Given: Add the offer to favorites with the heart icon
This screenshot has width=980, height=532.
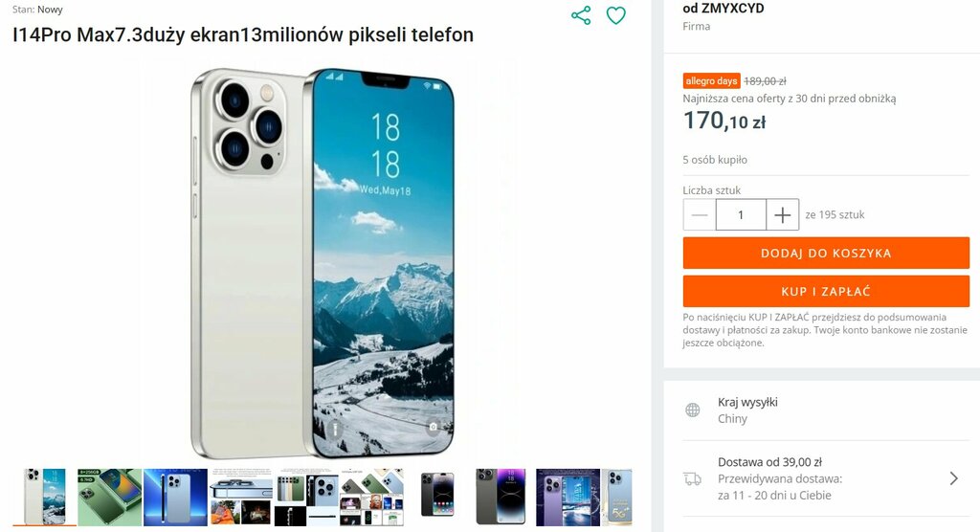Looking at the screenshot, I should (615, 15).
